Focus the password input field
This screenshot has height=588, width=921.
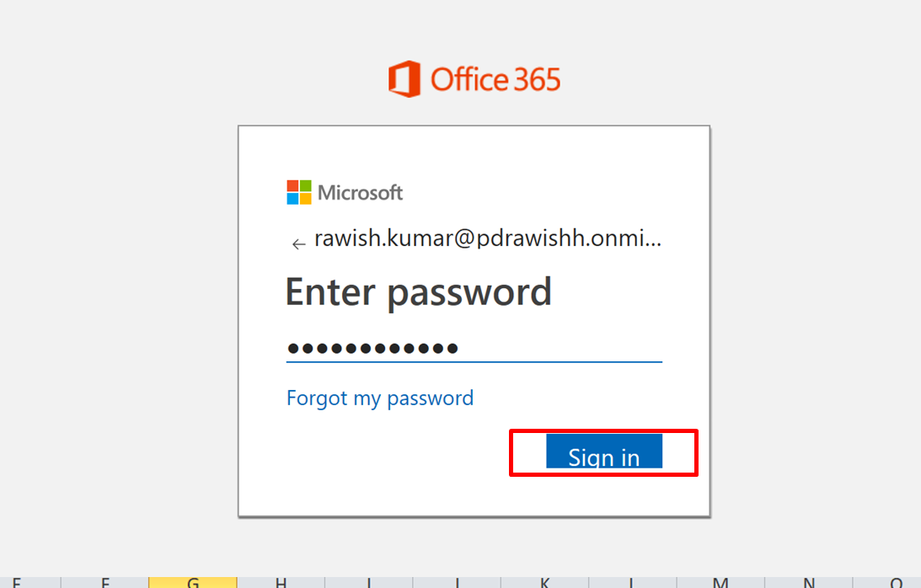click(x=474, y=348)
